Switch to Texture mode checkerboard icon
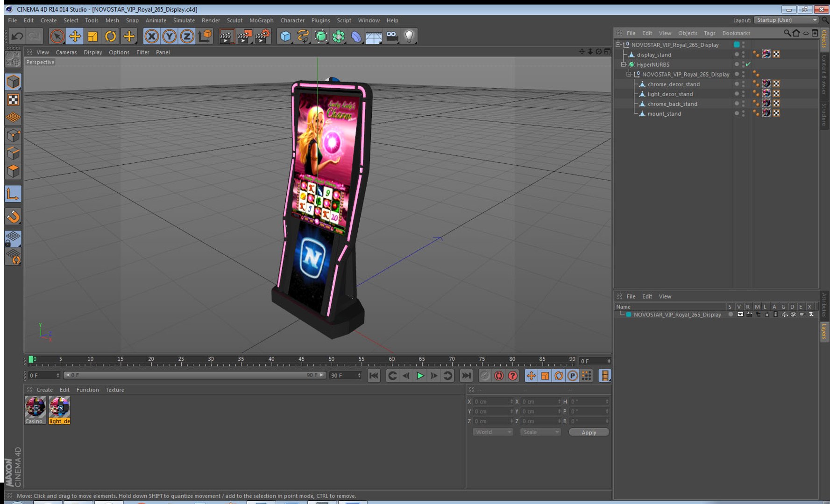The width and height of the screenshot is (830, 504). (13, 100)
